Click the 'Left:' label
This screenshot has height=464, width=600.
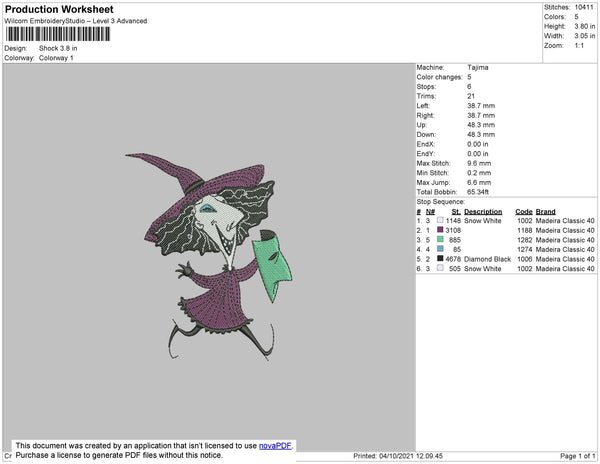pos(423,106)
